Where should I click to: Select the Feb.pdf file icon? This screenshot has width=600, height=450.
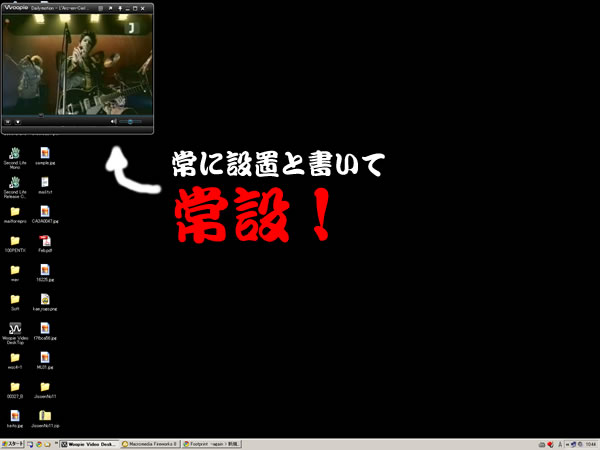click(44, 241)
